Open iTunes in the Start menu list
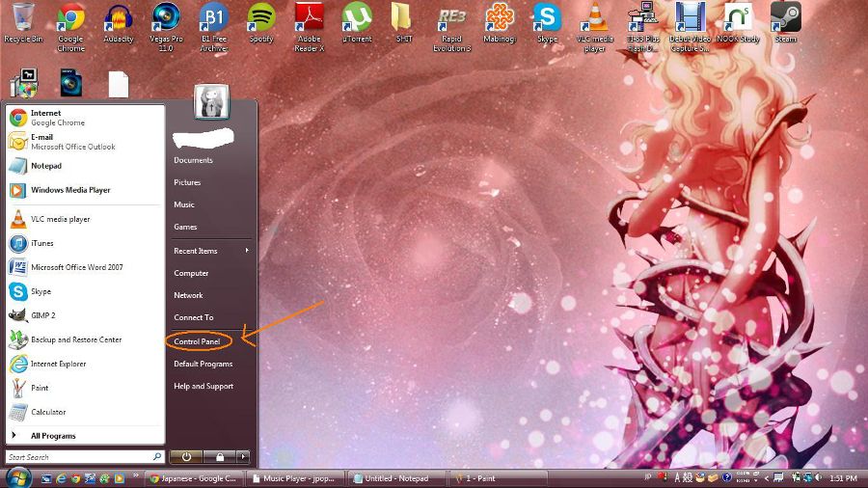The height and width of the screenshot is (488, 868). (42, 243)
